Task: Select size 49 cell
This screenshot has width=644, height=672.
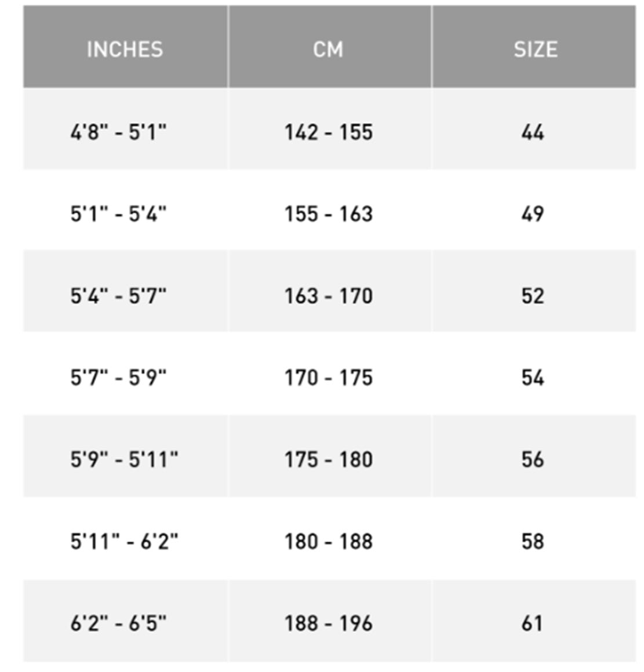Action: pyautogui.click(x=532, y=214)
